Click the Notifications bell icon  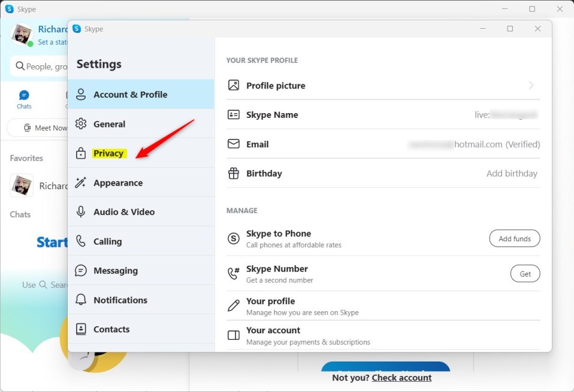coord(80,299)
